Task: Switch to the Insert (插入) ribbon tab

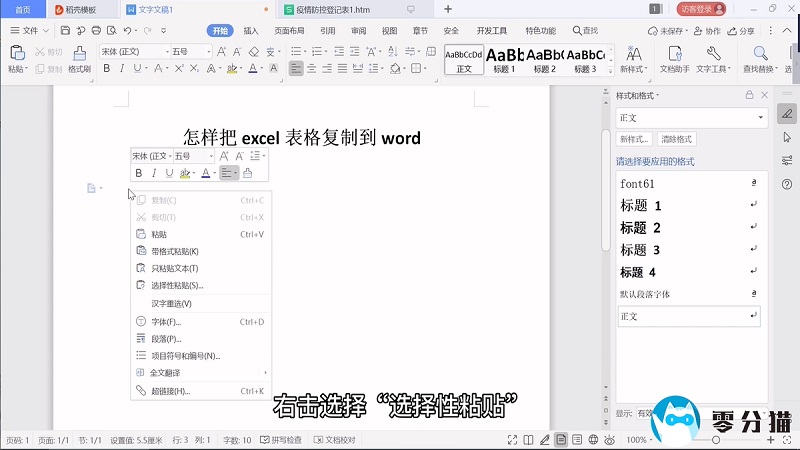Action: tap(251, 31)
